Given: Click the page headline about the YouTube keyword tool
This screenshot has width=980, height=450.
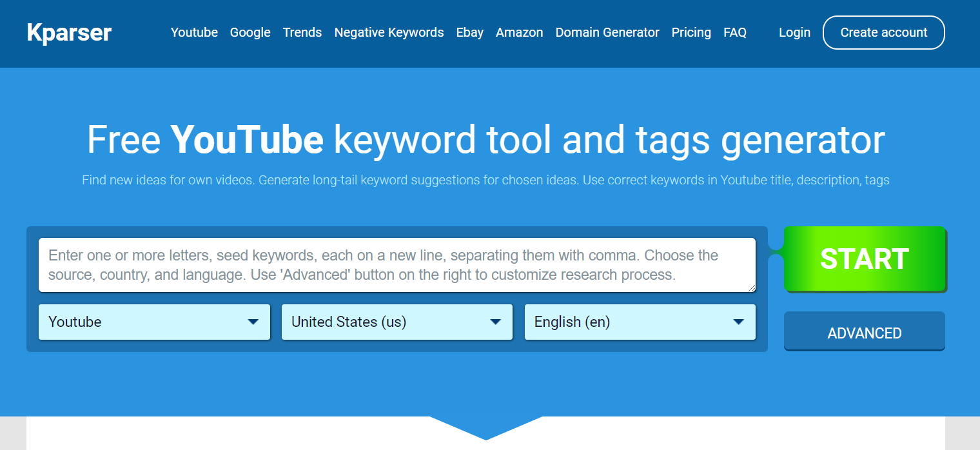Looking at the screenshot, I should click(485, 139).
